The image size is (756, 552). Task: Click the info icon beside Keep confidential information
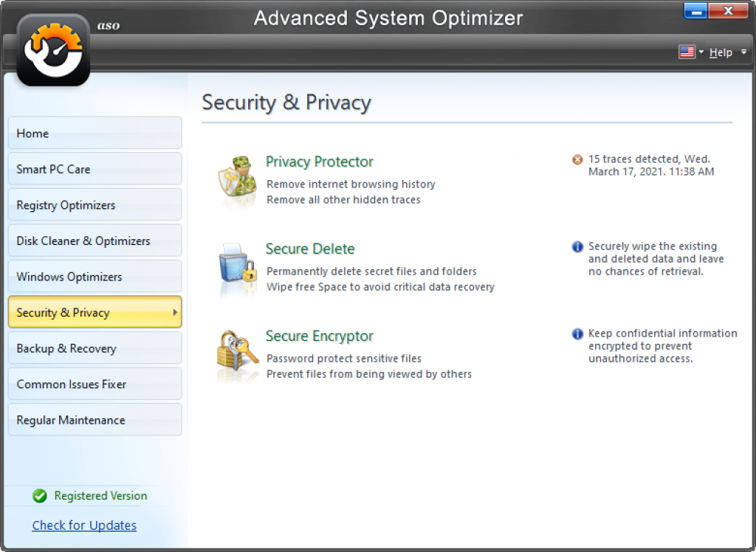click(x=577, y=334)
